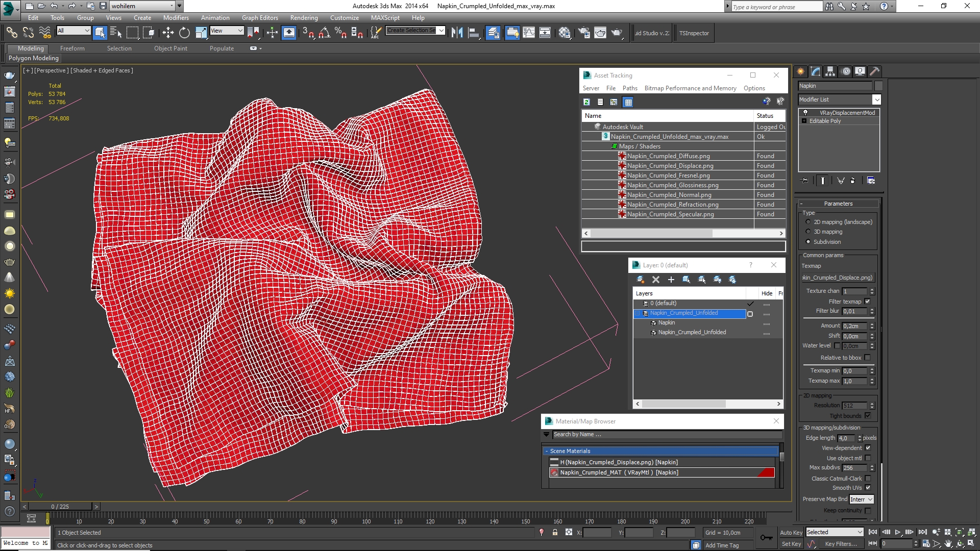
Task: Expand the Editable Poly modifier entry
Action: click(x=804, y=121)
